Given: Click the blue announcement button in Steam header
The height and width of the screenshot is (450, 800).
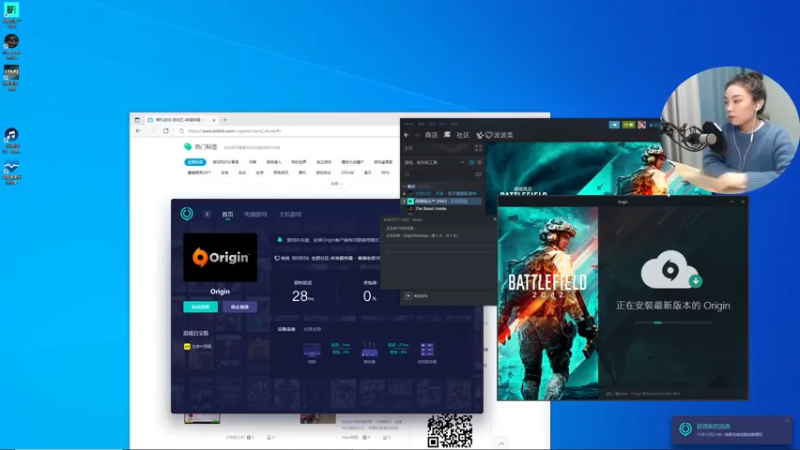Looking at the screenshot, I should 614,124.
